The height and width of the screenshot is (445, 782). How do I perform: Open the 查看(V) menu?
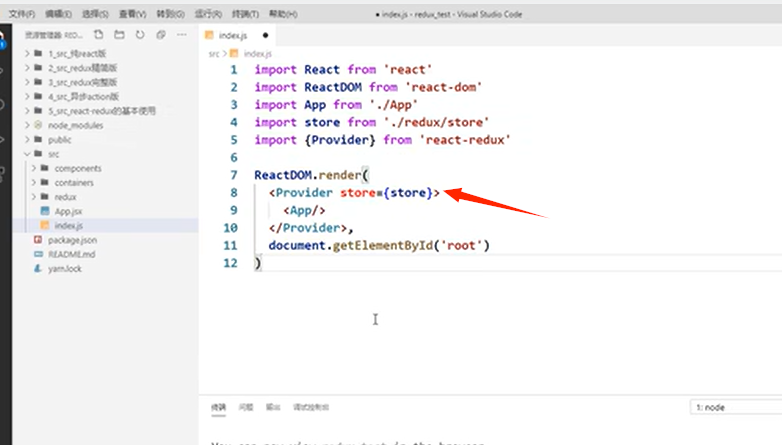click(133, 14)
